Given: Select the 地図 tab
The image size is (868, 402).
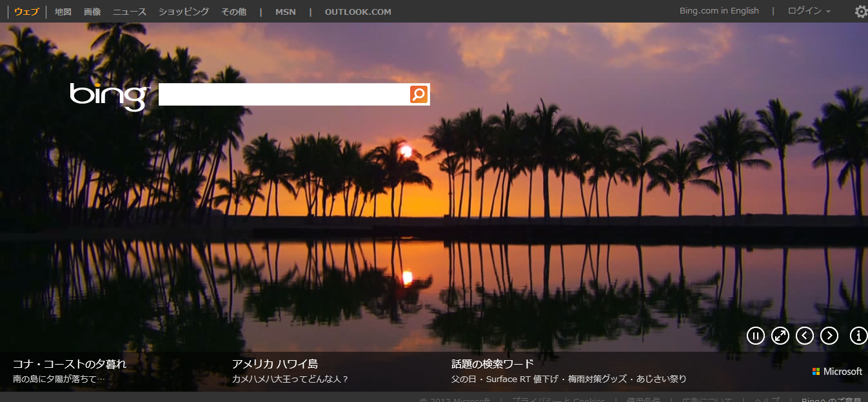Looking at the screenshot, I should 63,12.
